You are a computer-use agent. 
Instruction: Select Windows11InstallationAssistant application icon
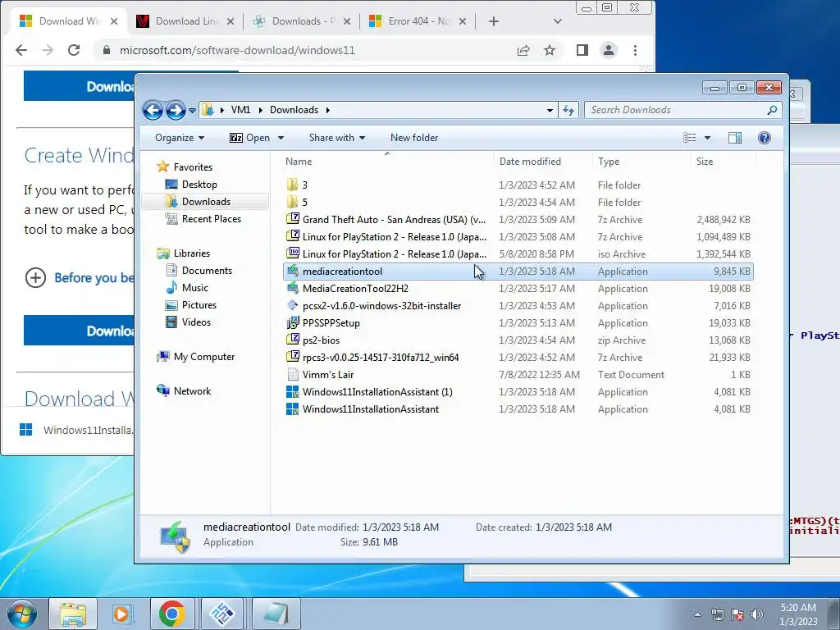[293, 409]
